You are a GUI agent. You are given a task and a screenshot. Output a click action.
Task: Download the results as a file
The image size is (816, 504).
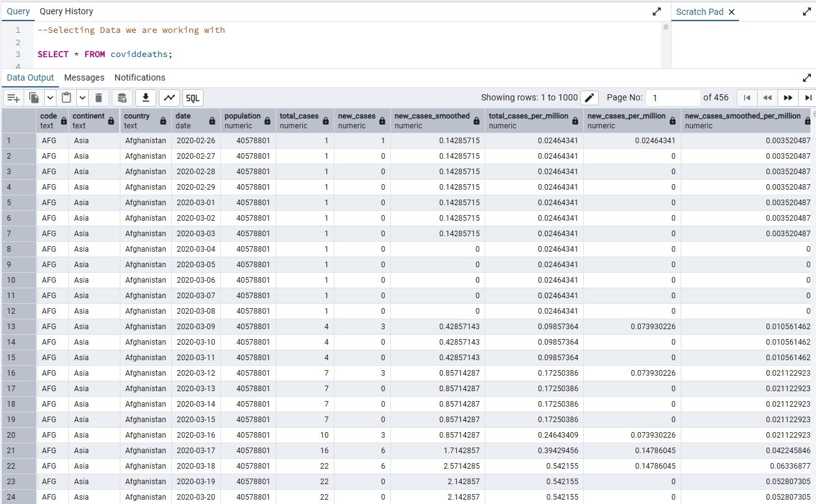(x=146, y=98)
